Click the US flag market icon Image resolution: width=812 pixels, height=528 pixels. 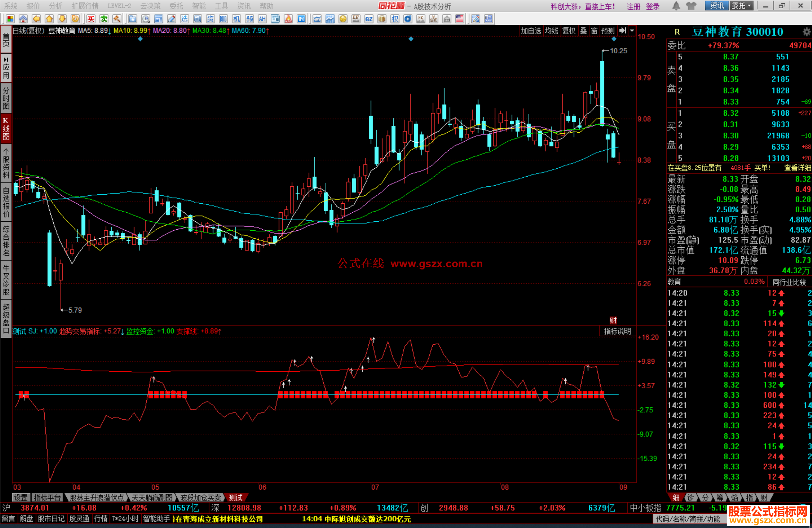459,19
